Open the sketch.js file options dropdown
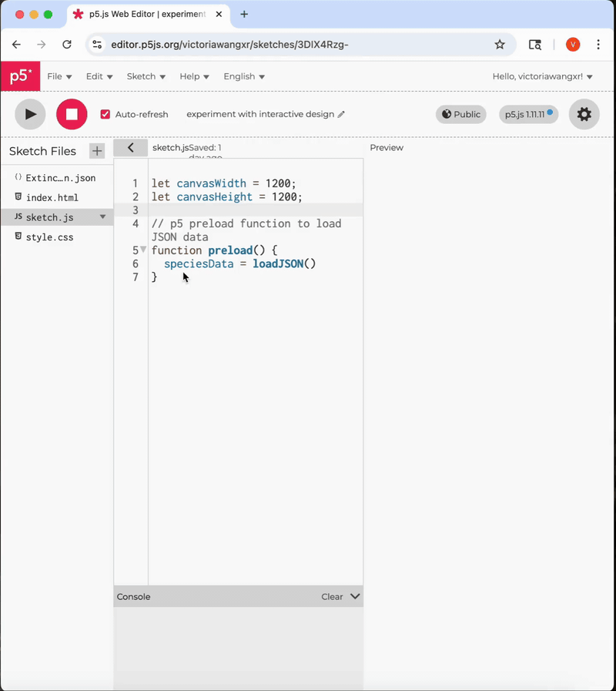616x691 pixels. [102, 216]
